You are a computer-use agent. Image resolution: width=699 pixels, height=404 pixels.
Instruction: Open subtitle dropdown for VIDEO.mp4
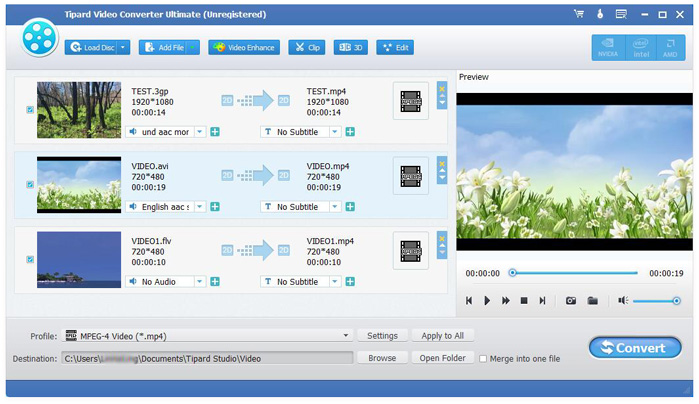tap(335, 206)
